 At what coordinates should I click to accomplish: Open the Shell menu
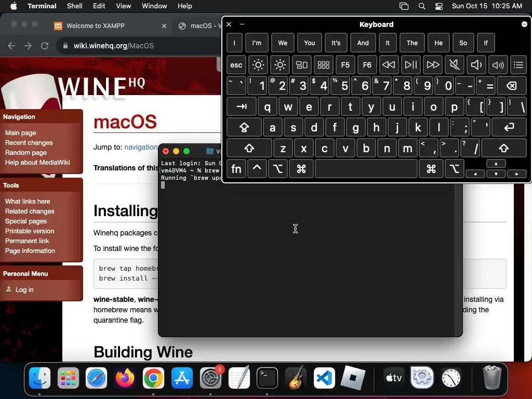[74, 6]
